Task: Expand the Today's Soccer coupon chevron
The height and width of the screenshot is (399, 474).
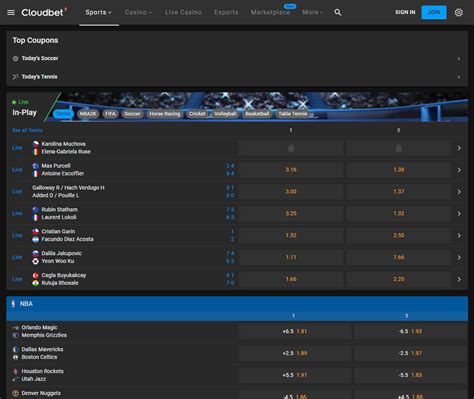Action: tap(459, 59)
